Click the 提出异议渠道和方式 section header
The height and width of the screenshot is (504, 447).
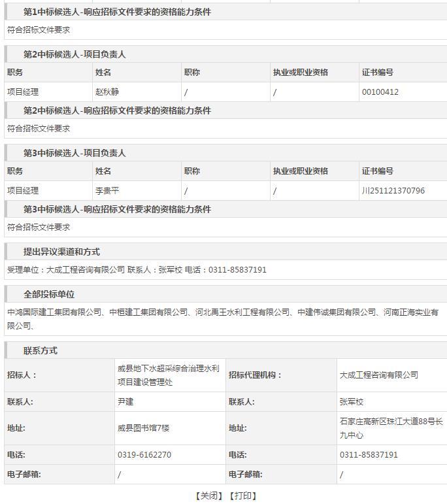pyautogui.click(x=61, y=252)
